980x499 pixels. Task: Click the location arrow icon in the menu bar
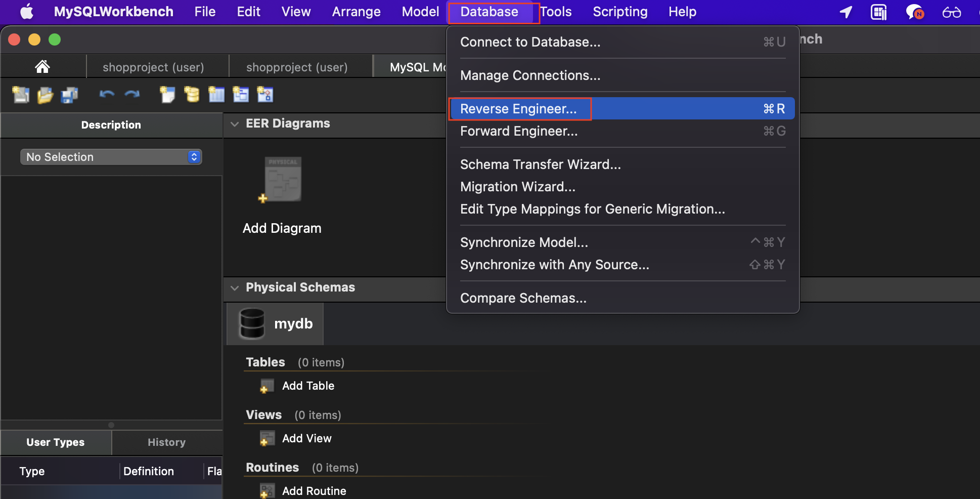pyautogui.click(x=846, y=12)
